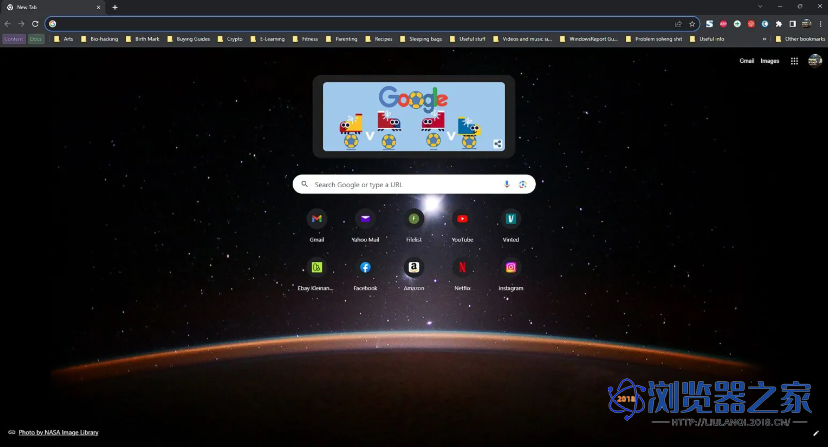Open the Vinted shortcut tile
828x448 pixels.
[x=511, y=226]
